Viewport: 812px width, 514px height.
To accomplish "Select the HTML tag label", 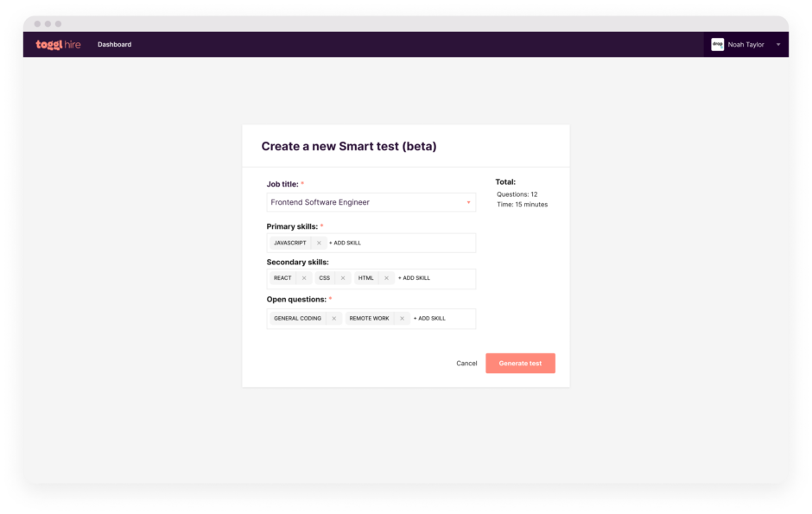I will pyautogui.click(x=365, y=278).
